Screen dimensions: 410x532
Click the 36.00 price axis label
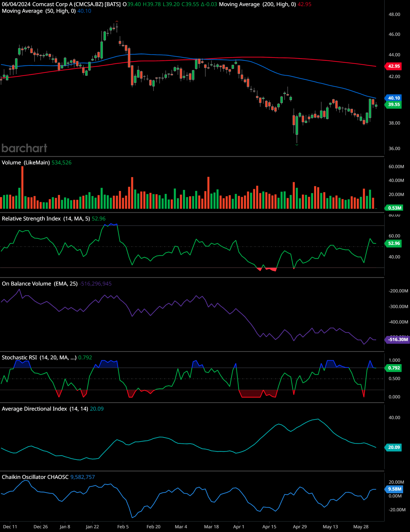(394, 148)
